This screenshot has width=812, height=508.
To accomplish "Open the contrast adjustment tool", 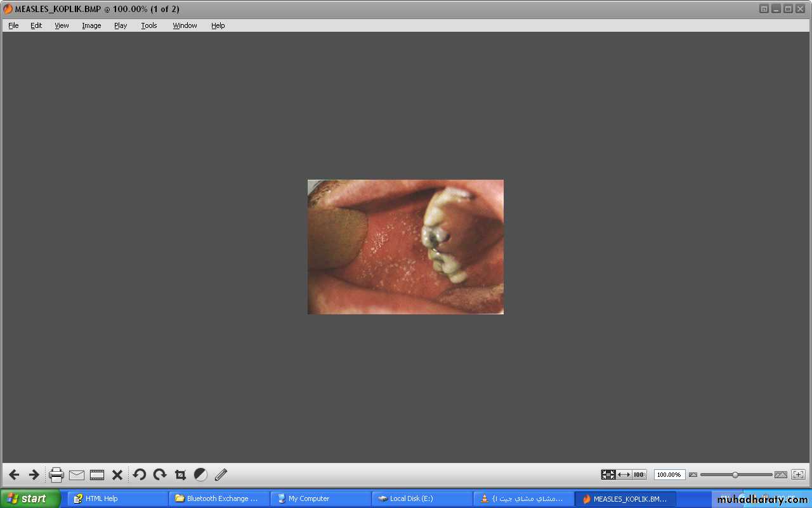I will click(x=200, y=474).
